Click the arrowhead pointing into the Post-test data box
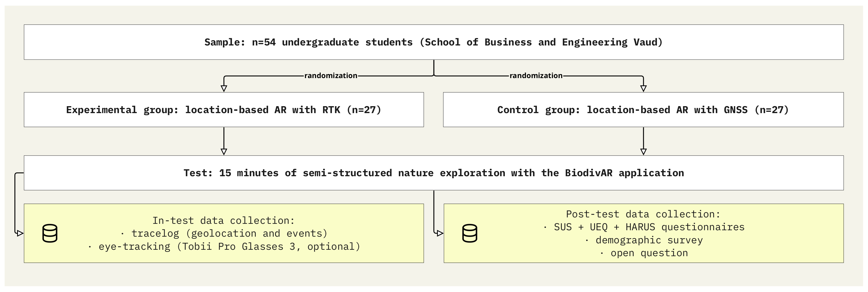Image resolution: width=868 pixels, height=292 pixels. pyautogui.click(x=439, y=233)
